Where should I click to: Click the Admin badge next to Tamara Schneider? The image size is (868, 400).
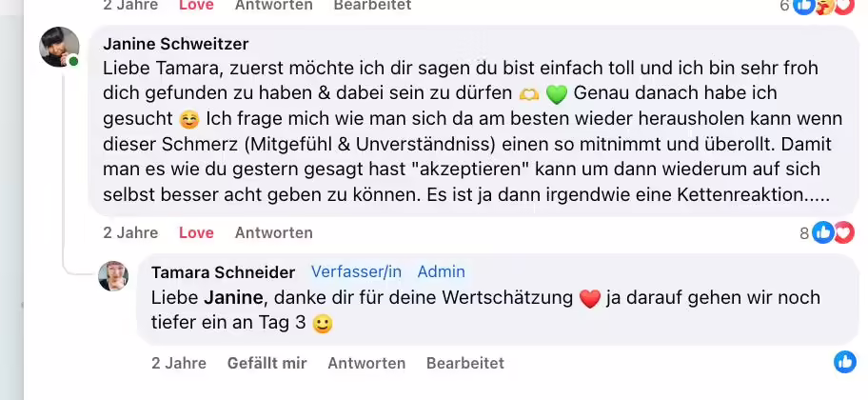pyautogui.click(x=441, y=272)
